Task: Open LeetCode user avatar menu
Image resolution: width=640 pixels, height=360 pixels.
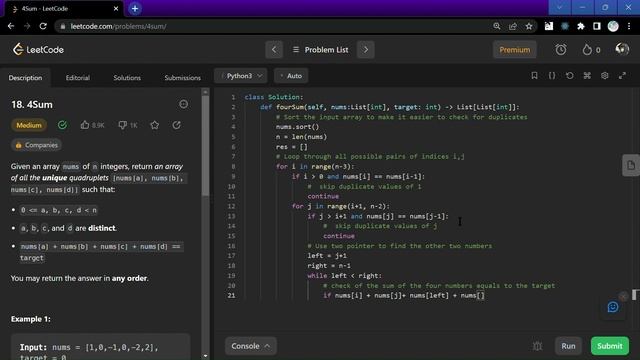Action: point(622,49)
